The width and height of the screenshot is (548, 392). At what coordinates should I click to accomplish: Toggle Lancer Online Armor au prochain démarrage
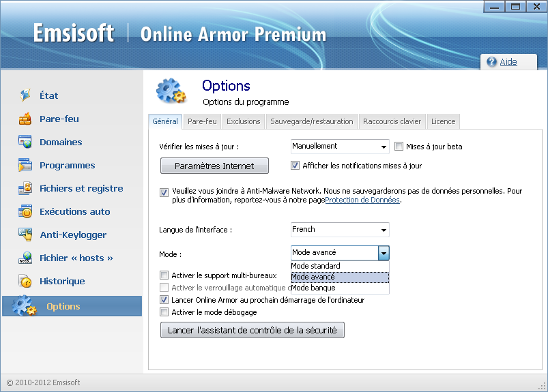(x=164, y=299)
